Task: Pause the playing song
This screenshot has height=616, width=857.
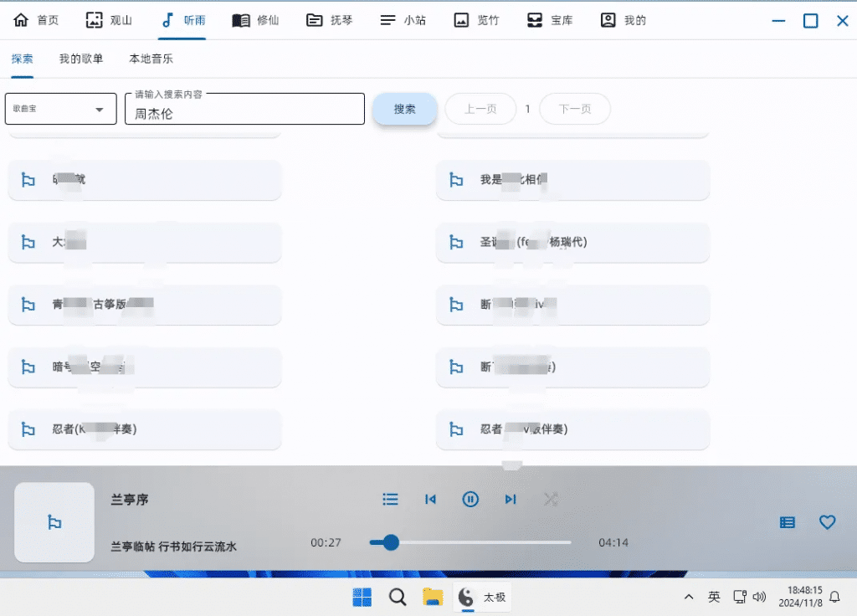Action: click(470, 499)
